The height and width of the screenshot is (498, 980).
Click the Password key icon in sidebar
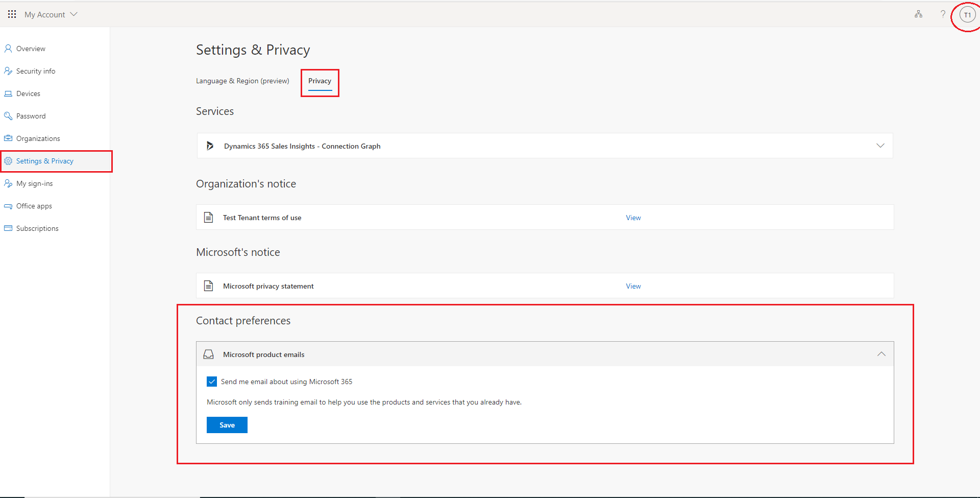coord(8,116)
